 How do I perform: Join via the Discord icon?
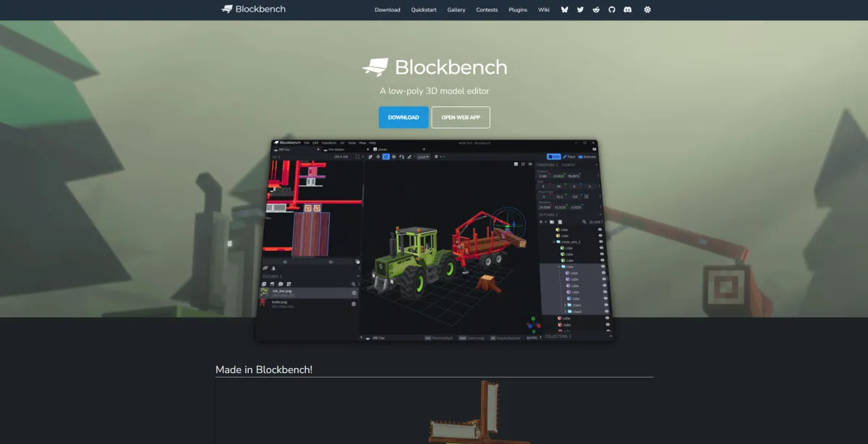627,10
